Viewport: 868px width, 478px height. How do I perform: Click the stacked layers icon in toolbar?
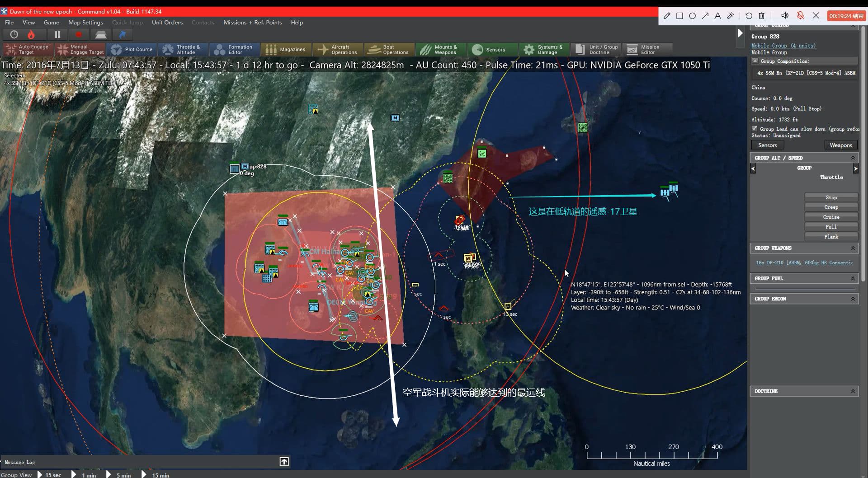point(100,34)
